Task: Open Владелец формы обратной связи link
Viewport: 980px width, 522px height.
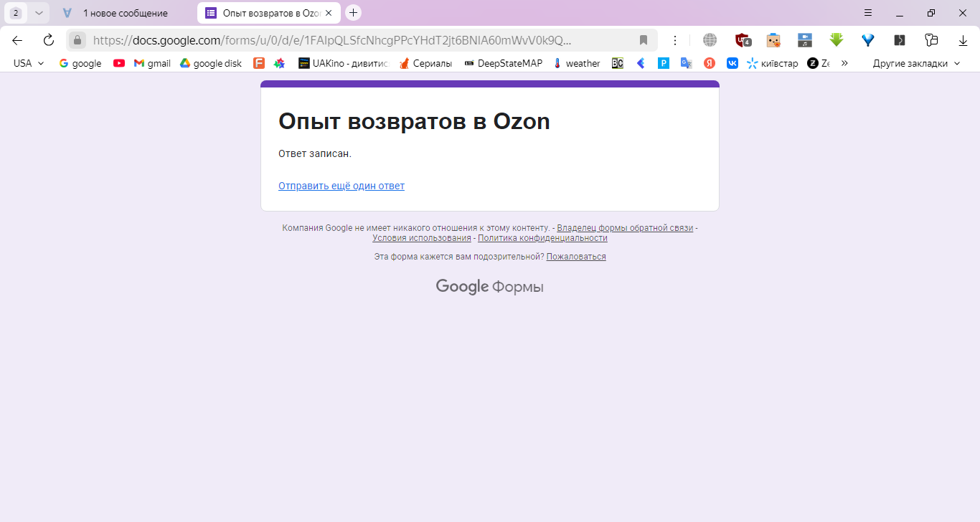Action: tap(625, 228)
